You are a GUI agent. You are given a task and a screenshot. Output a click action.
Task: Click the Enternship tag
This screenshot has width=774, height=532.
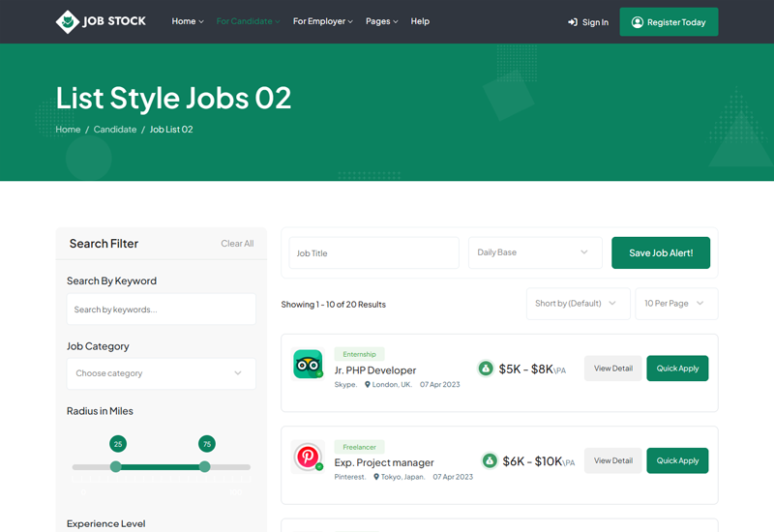click(x=359, y=354)
